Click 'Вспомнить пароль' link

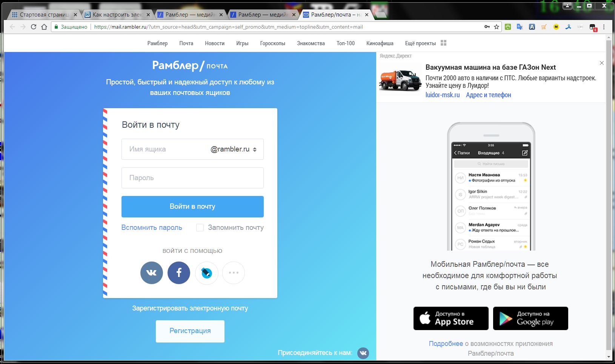click(152, 228)
